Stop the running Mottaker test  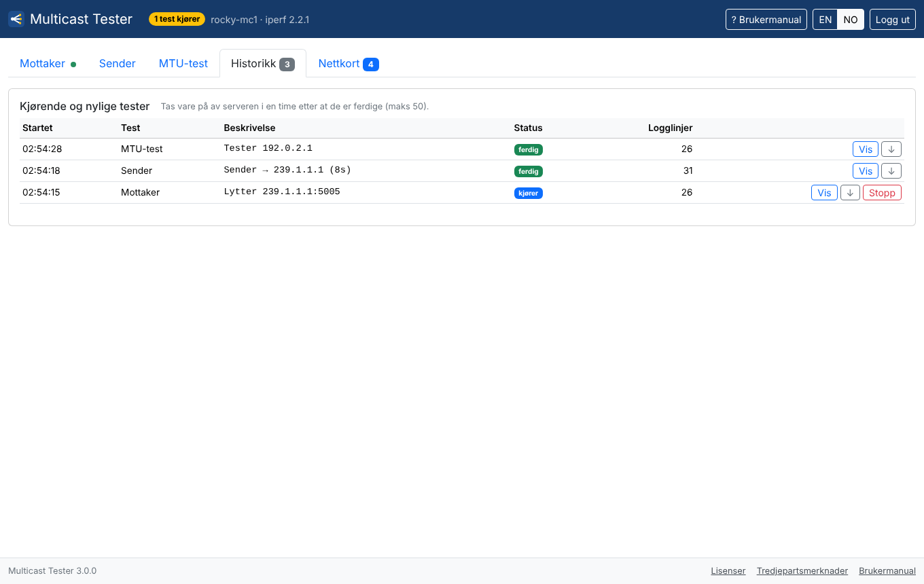(x=882, y=193)
